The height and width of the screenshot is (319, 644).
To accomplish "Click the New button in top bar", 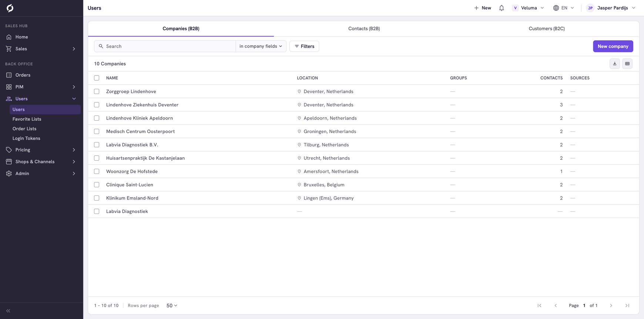I will pos(483,8).
